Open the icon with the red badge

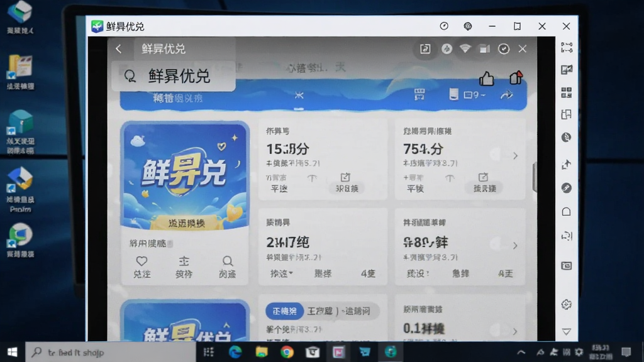pyautogui.click(x=516, y=77)
